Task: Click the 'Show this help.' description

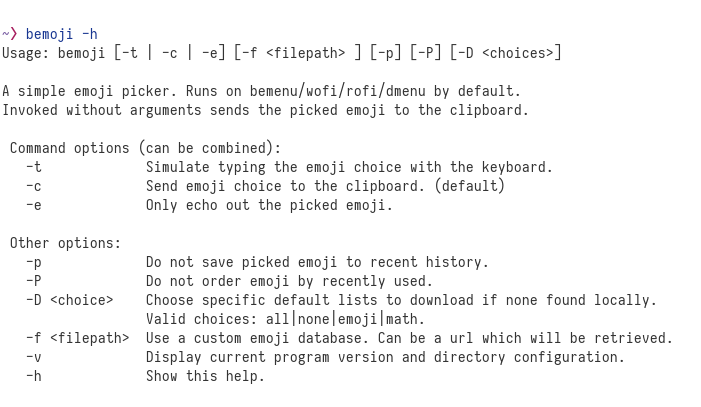Action: (x=205, y=376)
